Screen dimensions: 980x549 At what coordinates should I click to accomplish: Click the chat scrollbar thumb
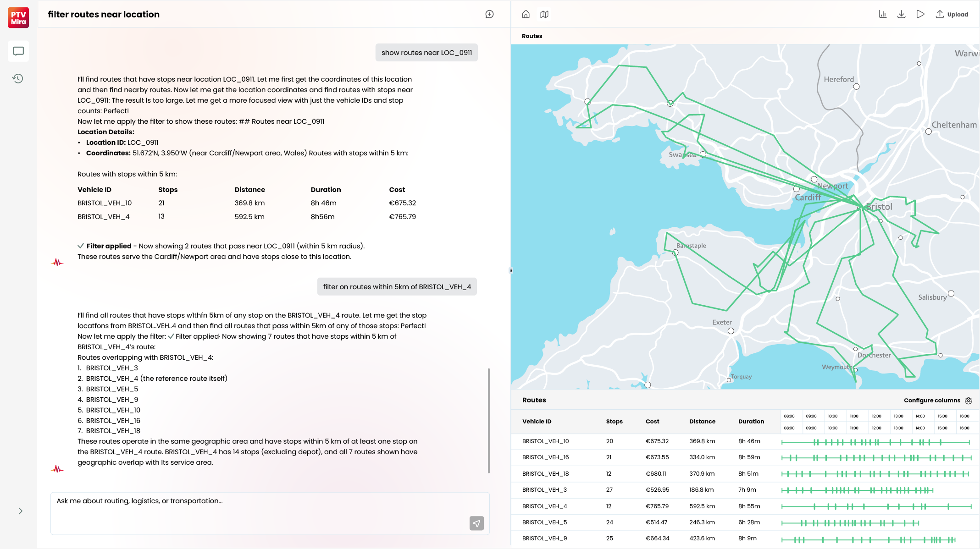coord(489,420)
